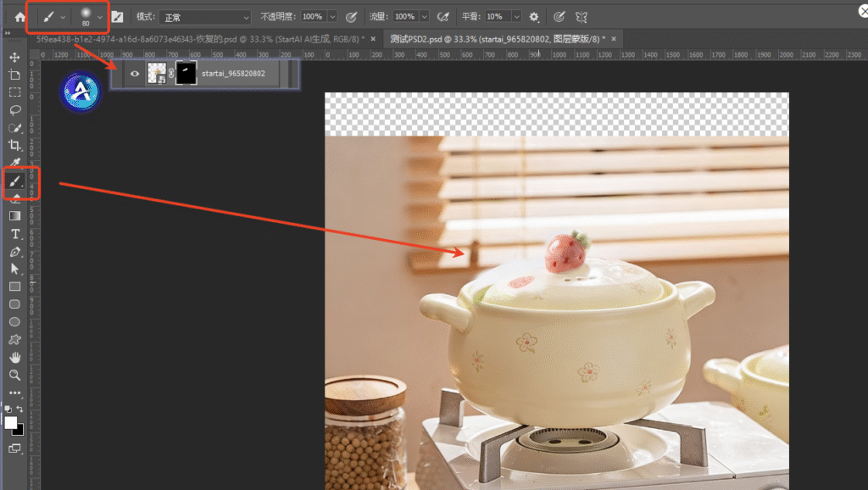Viewport: 868px width, 490px height.
Task: Toggle pressure for opacity button
Action: [x=351, y=17]
